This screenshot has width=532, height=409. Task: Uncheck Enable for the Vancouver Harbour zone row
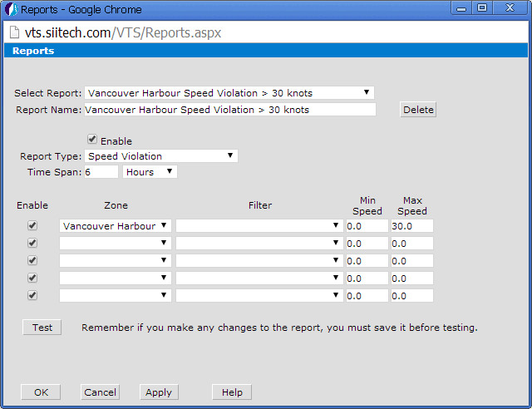click(32, 225)
